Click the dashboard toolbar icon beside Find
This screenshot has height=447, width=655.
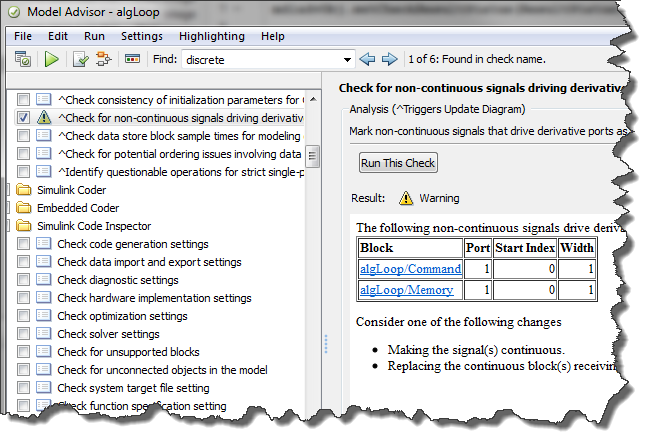click(132, 59)
